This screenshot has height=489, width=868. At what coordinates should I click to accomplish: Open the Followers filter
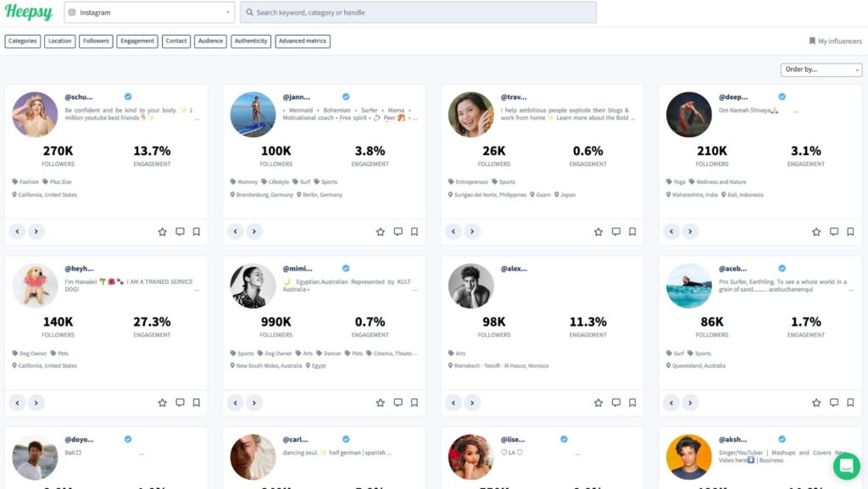pos(97,41)
